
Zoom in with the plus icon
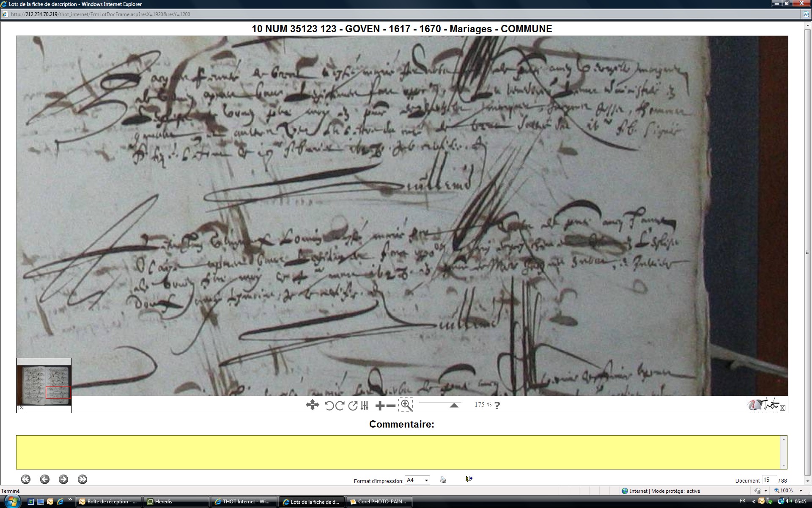pyautogui.click(x=379, y=406)
